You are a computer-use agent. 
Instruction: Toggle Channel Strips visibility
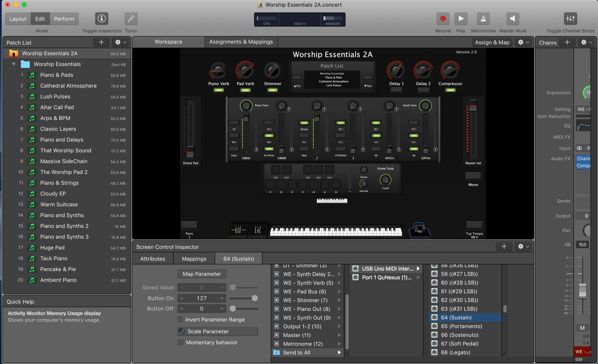click(x=570, y=18)
